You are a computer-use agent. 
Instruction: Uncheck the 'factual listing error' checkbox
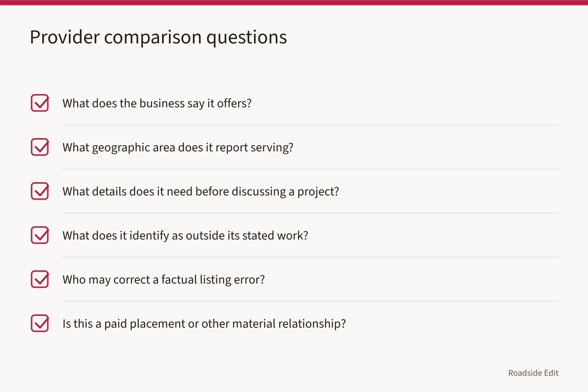click(40, 279)
